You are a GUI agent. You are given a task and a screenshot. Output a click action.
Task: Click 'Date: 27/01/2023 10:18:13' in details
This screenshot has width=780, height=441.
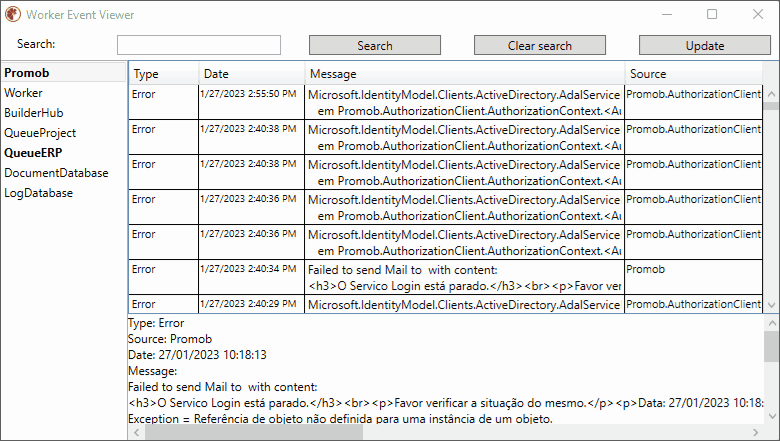197,354
